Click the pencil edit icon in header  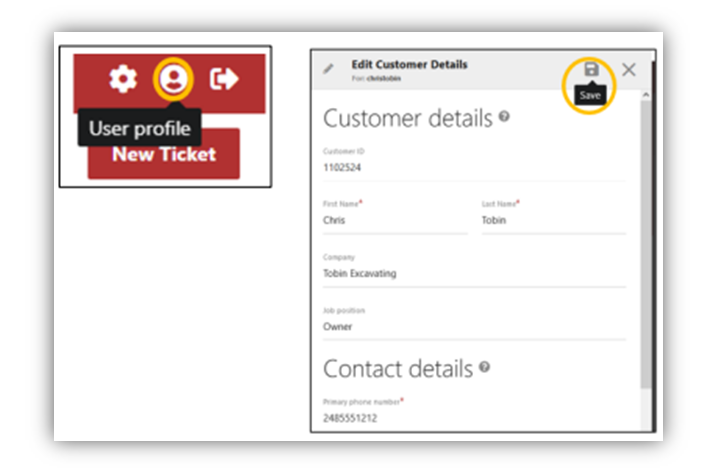coord(328,69)
